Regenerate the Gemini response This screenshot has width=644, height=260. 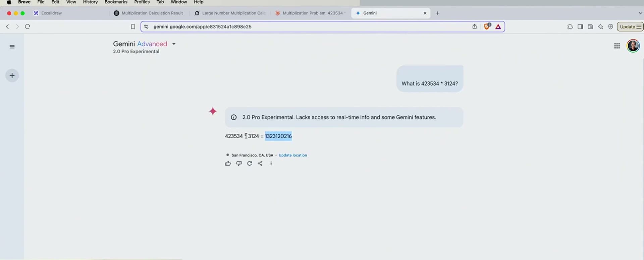pos(250,164)
